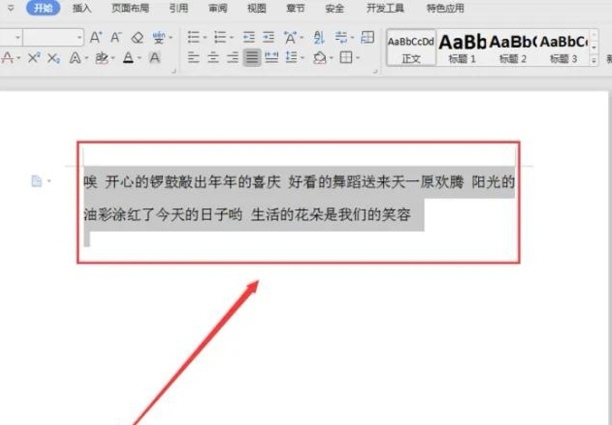Screen dimensions: 612x425
Task: Open the 安全 tab
Action: pyautogui.click(x=334, y=8)
